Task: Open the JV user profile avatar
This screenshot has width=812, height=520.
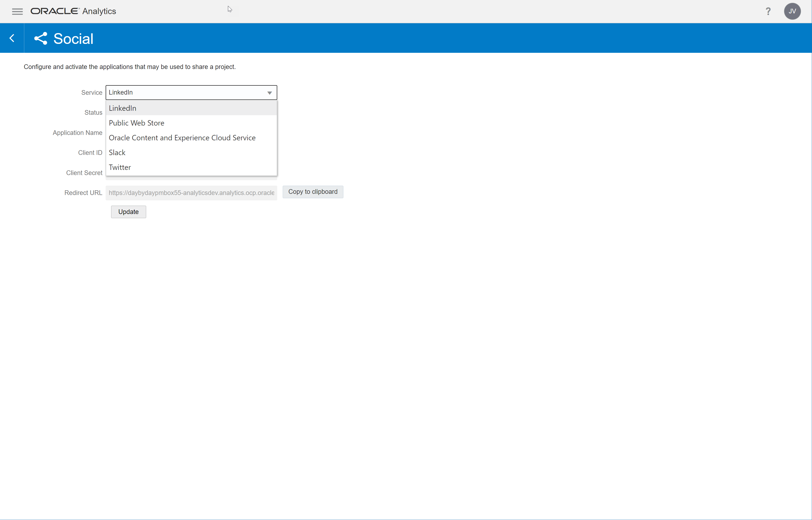Action: [x=793, y=11]
